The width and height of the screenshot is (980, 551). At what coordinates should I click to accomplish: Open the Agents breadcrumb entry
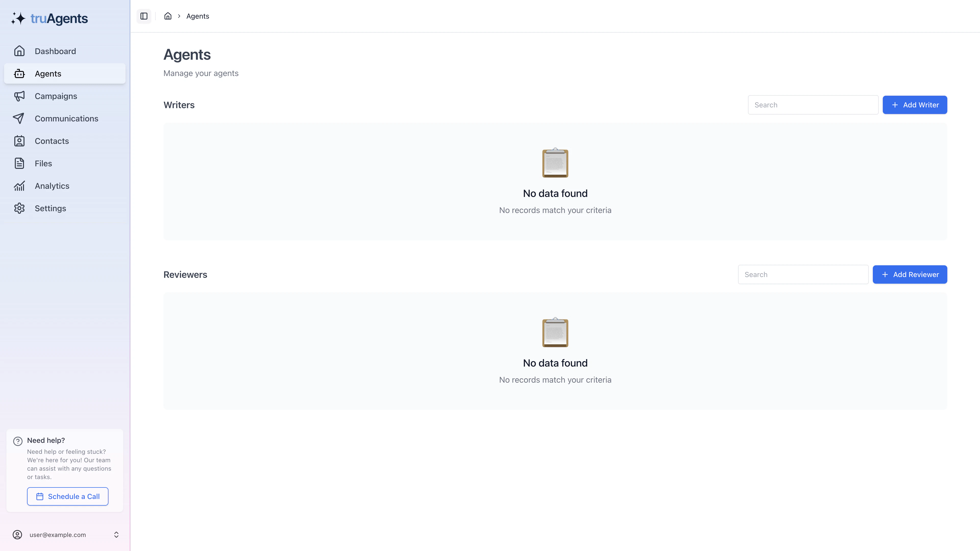[198, 16]
